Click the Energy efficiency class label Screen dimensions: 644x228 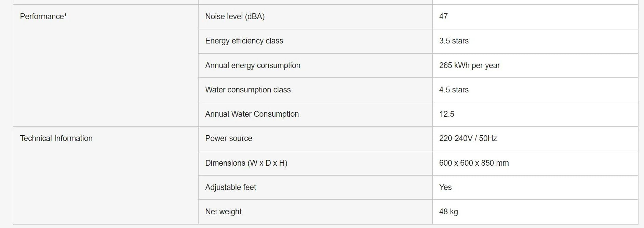click(x=244, y=41)
